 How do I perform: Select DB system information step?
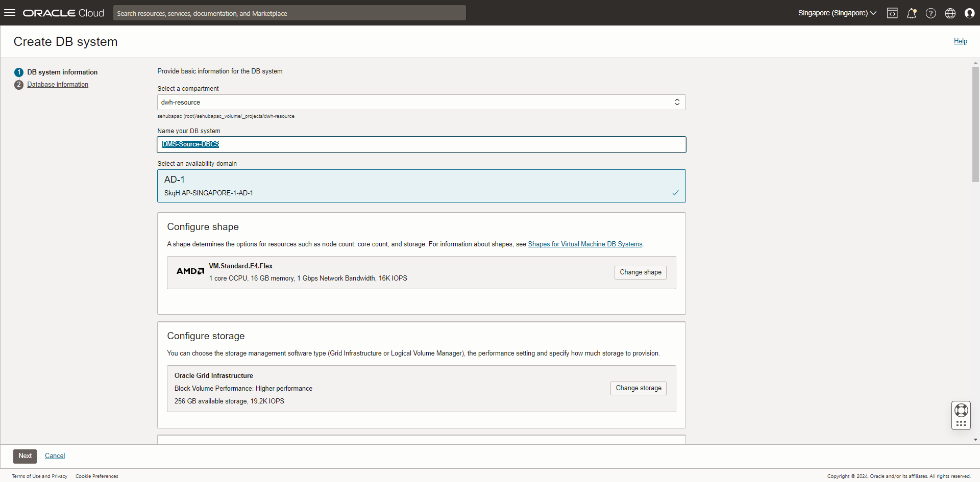coord(62,72)
